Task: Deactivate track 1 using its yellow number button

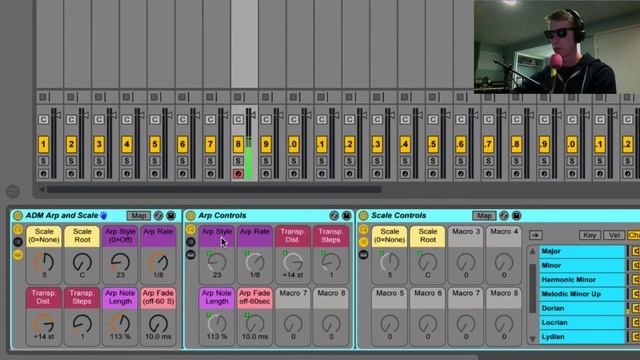Action: pos(43,144)
